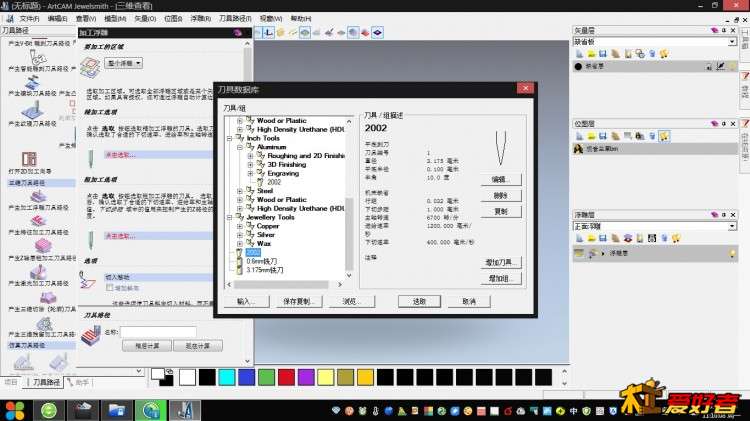Click the 保存复制 button

tap(299, 301)
